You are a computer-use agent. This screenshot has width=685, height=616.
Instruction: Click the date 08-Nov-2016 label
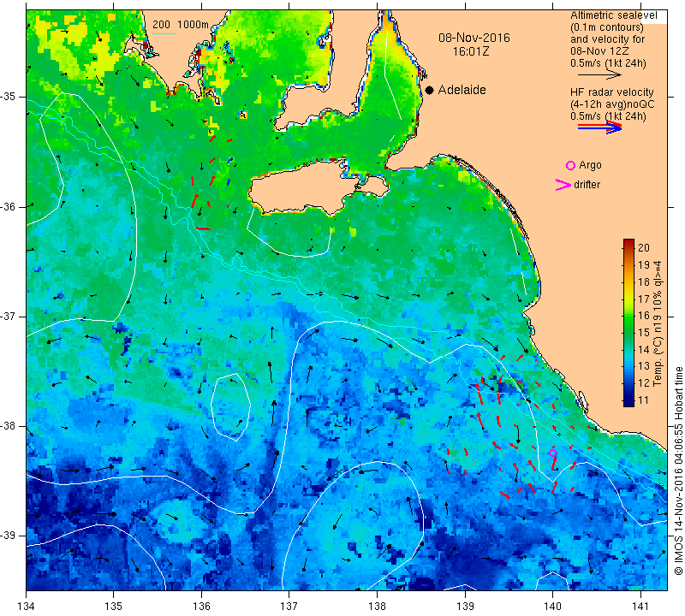pyautogui.click(x=474, y=38)
